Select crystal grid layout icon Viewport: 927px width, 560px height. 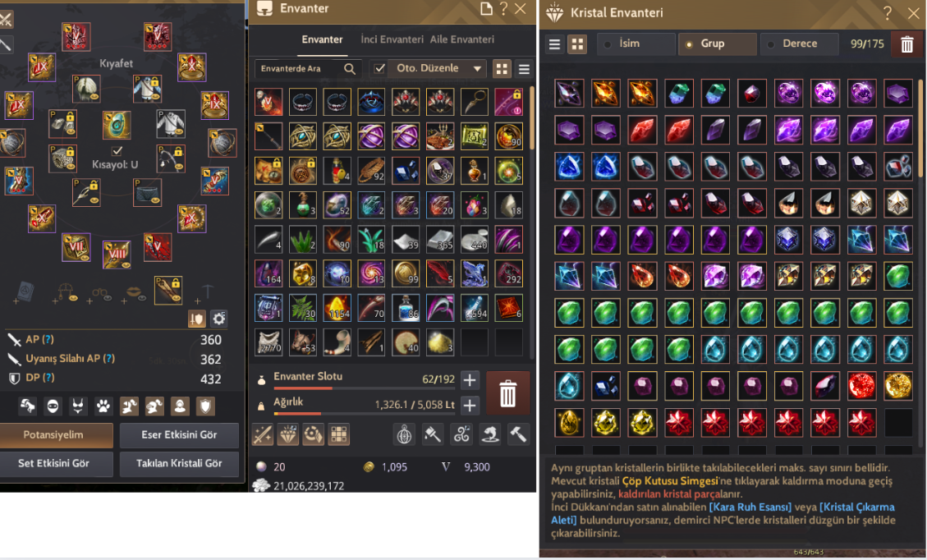click(x=577, y=44)
